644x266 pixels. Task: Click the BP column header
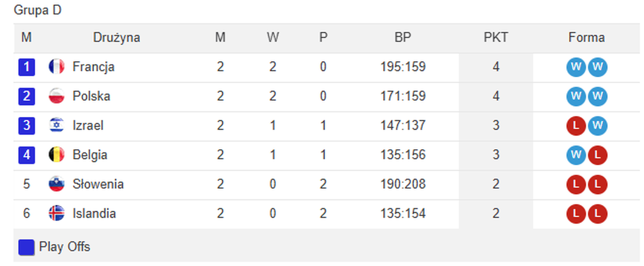(x=402, y=38)
